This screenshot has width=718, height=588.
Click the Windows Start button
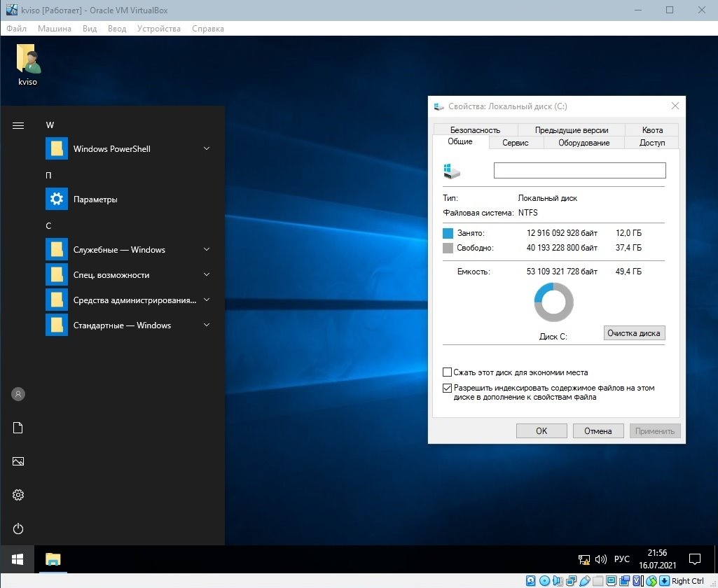[18, 559]
